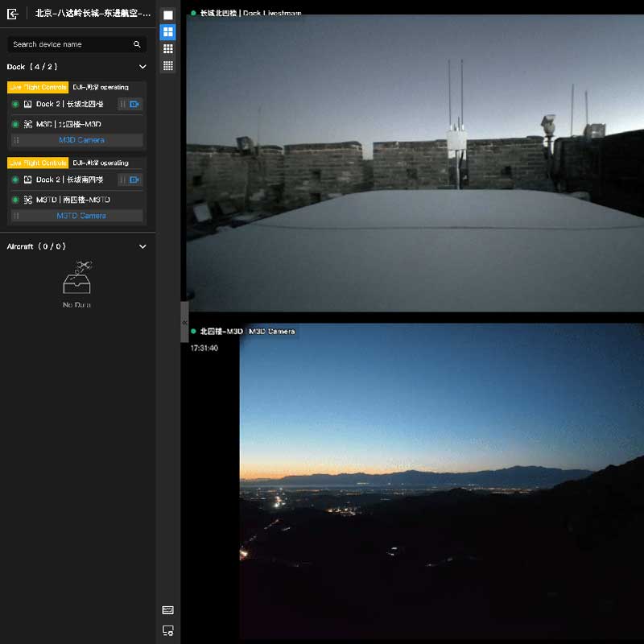Click the 17:31:40 timestamp on the feed
Image resolution: width=644 pixels, height=644 pixels.
(x=204, y=348)
